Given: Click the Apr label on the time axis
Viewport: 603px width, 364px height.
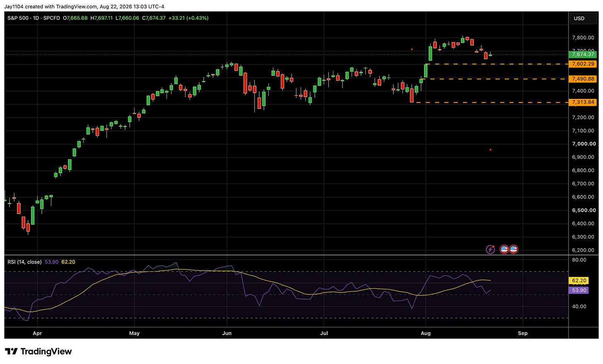Looking at the screenshot, I should pyautogui.click(x=37, y=333).
